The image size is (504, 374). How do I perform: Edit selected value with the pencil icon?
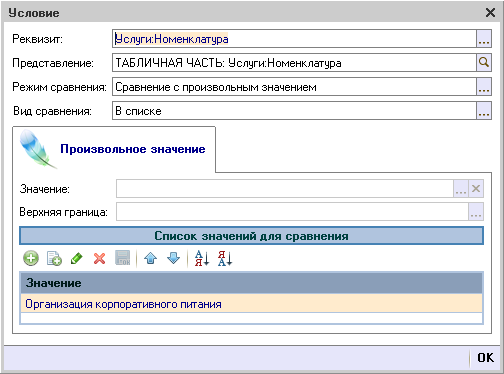click(x=77, y=258)
